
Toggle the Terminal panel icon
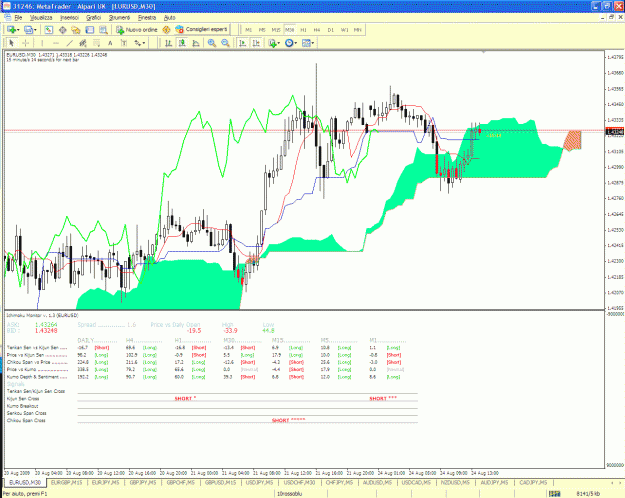point(90,30)
